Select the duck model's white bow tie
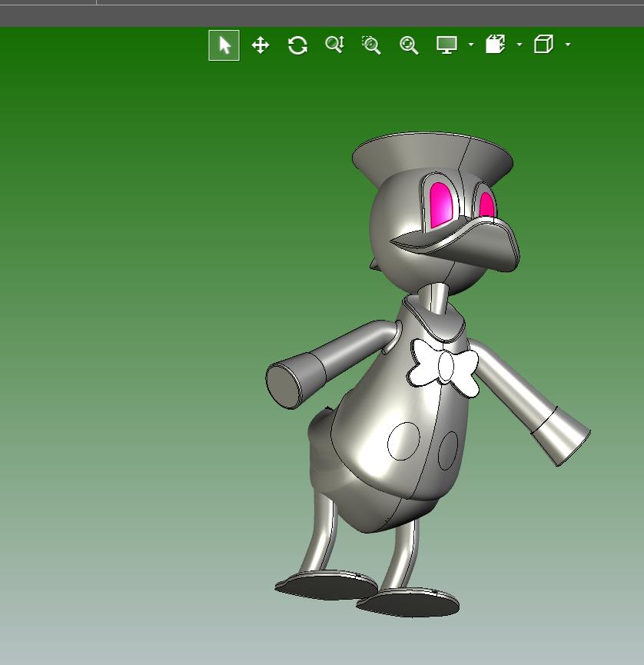Viewport: 644px width, 665px height. pyautogui.click(x=444, y=367)
